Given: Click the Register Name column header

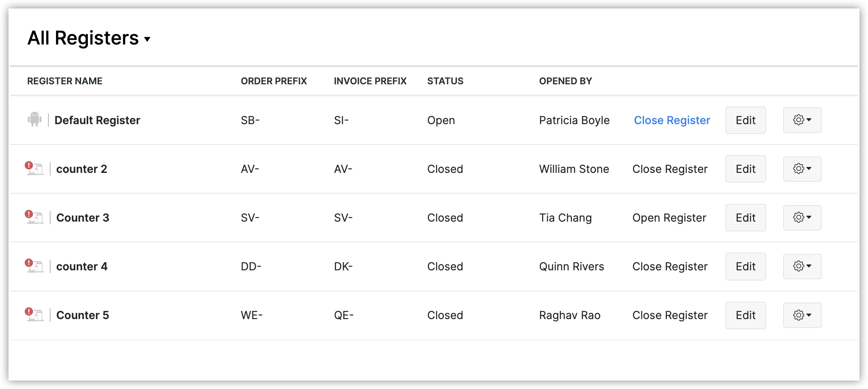Looking at the screenshot, I should pyautogui.click(x=65, y=81).
